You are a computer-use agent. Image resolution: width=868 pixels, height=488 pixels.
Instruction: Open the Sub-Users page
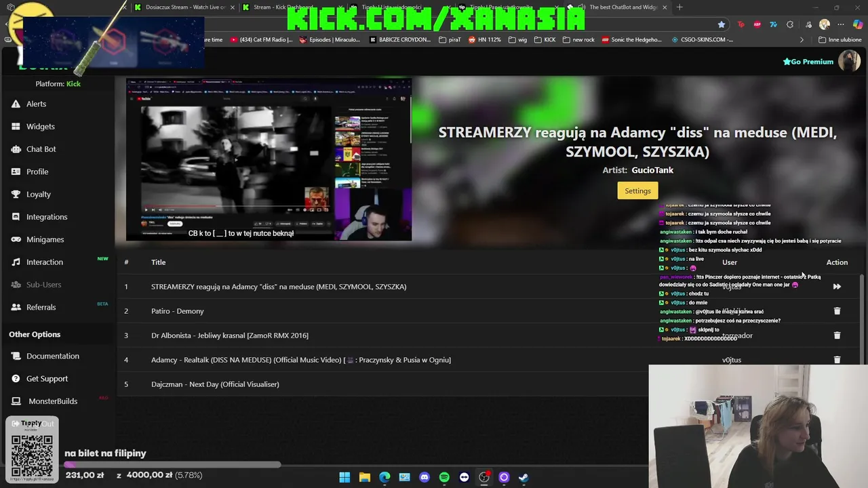pyautogui.click(x=36, y=285)
